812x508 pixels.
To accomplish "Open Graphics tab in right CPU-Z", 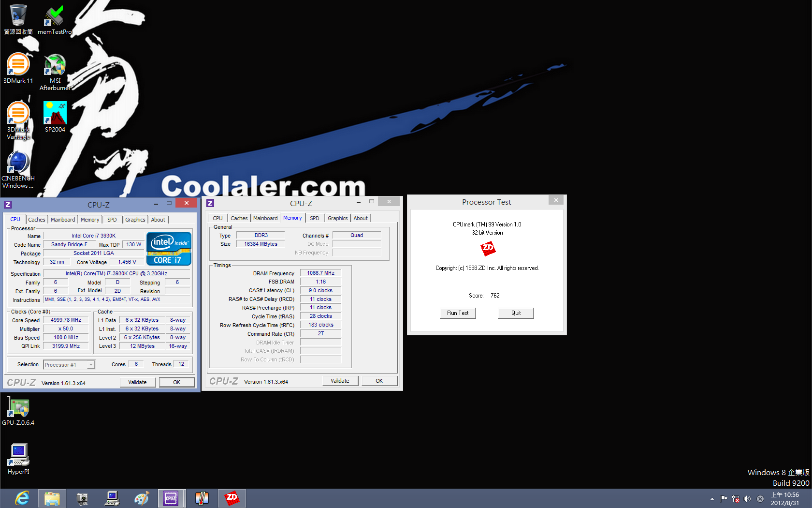I will click(x=338, y=218).
